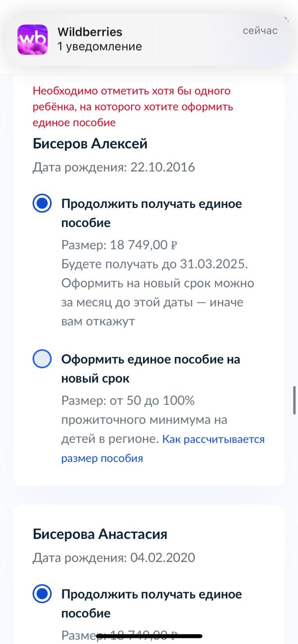Click Анастасия's 'Продолжить получать единое пособие' label
This screenshot has width=298, height=644.
pos(151,603)
